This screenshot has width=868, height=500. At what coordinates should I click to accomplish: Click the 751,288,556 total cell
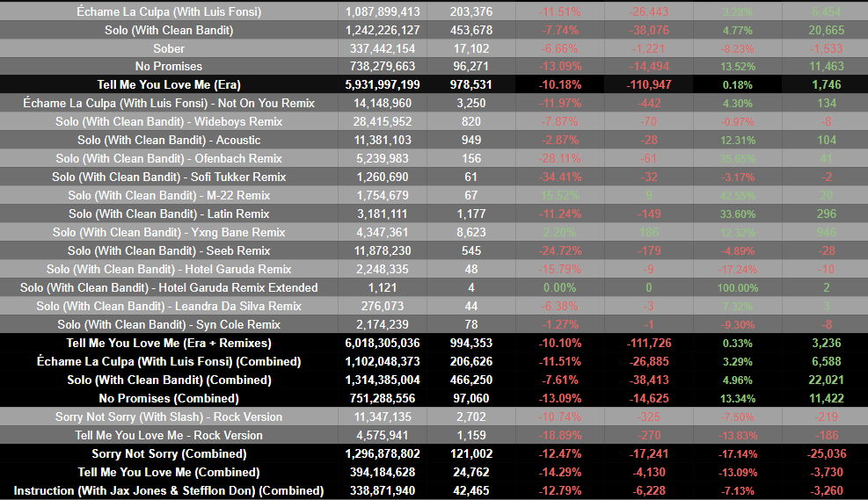pos(383,398)
